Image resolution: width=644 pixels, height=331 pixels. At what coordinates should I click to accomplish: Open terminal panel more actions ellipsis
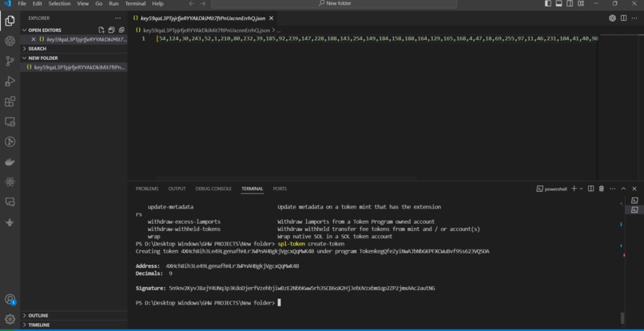tap(612, 189)
